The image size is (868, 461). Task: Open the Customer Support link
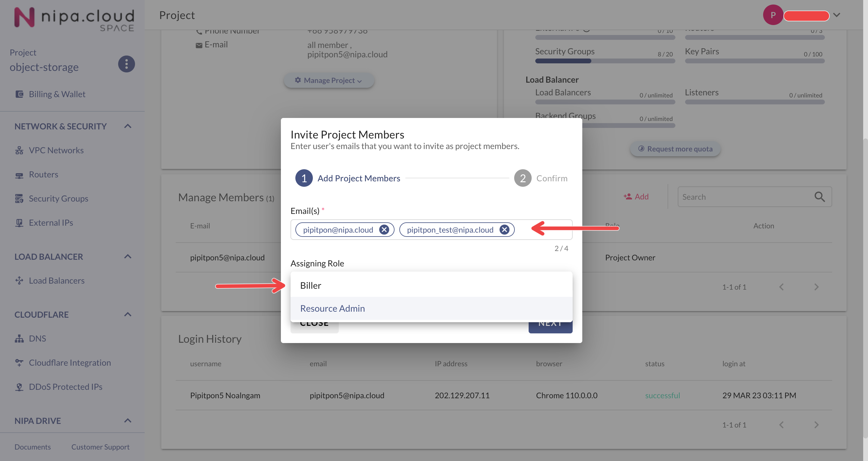pyautogui.click(x=100, y=447)
